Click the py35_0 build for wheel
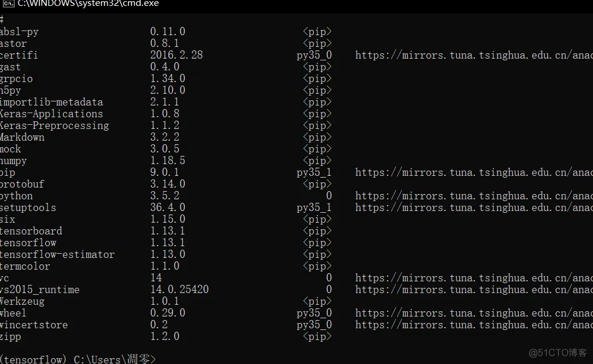Viewport: 593px width, 364px height. 314,313
